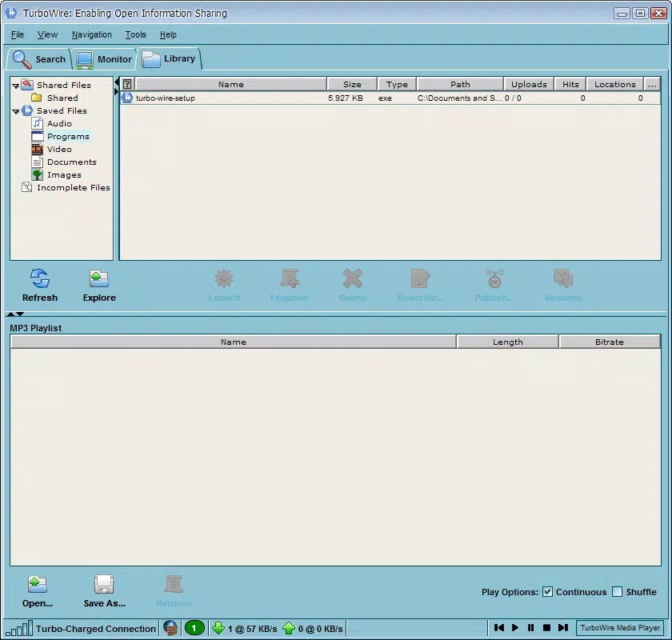This screenshot has width=672, height=640.
Task: Sort library by Size column
Action: [352, 84]
